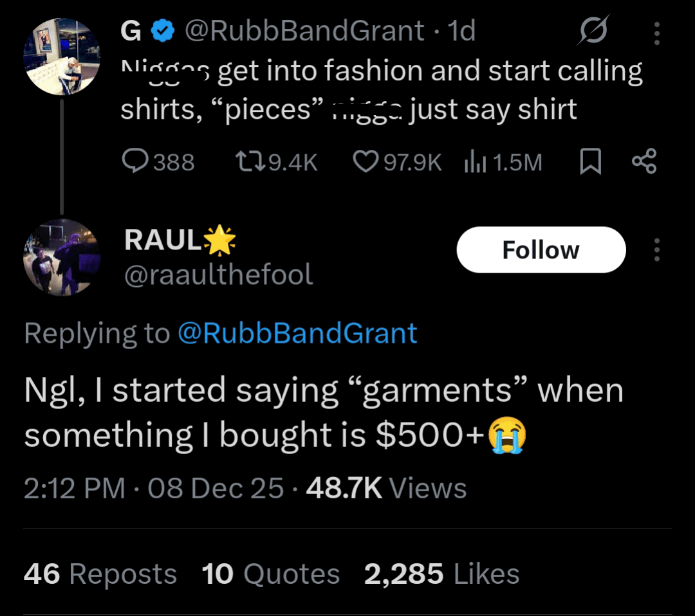Bookmark the original tweet
This screenshot has width=695, height=616.
click(x=590, y=161)
